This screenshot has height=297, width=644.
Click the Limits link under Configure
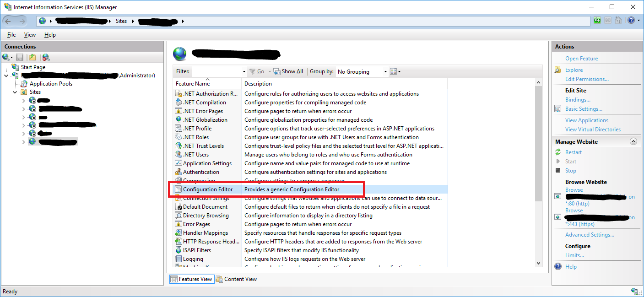[574, 255]
